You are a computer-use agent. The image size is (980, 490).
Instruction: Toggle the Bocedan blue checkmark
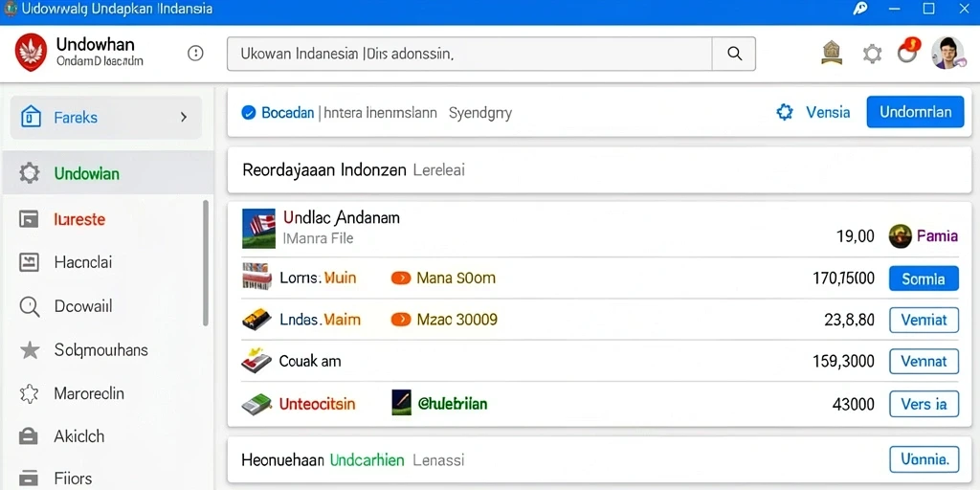coord(248,113)
